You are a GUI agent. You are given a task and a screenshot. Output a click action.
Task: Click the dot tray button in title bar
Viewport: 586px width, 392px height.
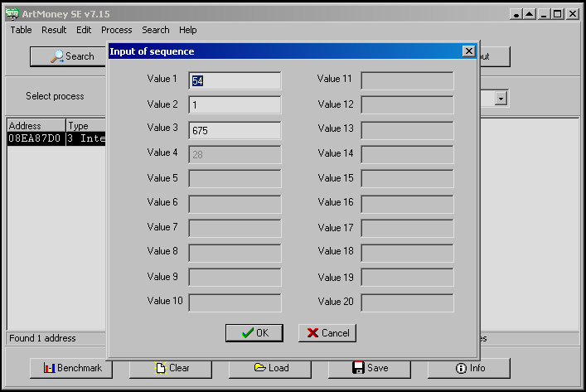tap(516, 14)
